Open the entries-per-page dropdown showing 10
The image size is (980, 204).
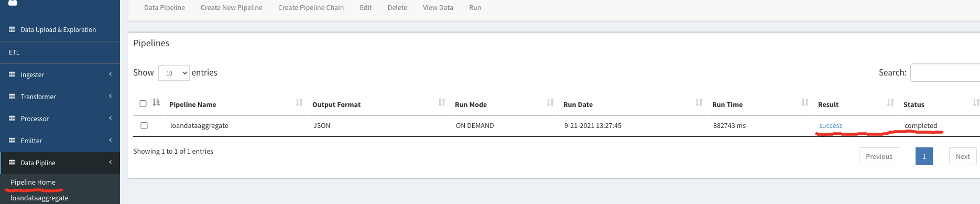[x=174, y=73]
